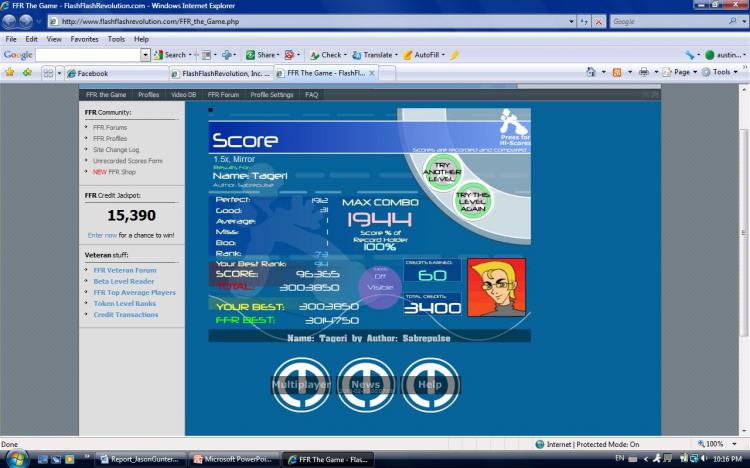Click Press for Hi-Scores icon
This screenshot has height=468, width=750.
[515, 127]
